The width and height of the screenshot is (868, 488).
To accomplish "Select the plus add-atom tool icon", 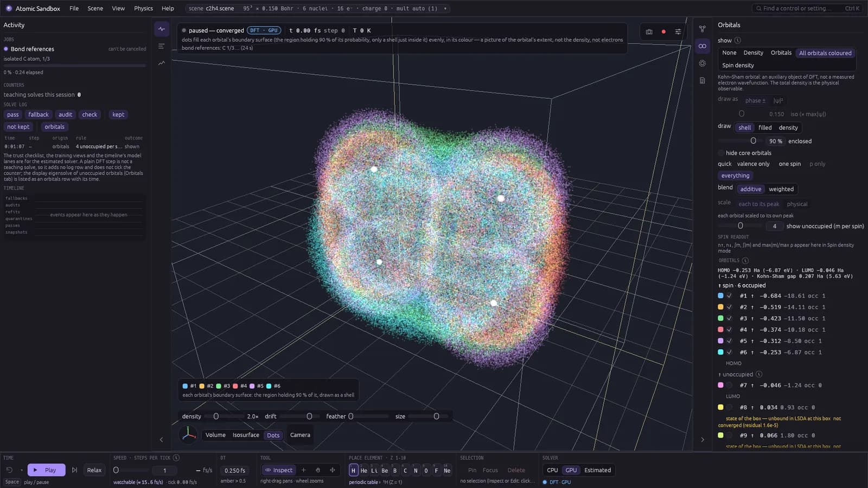I will click(304, 470).
